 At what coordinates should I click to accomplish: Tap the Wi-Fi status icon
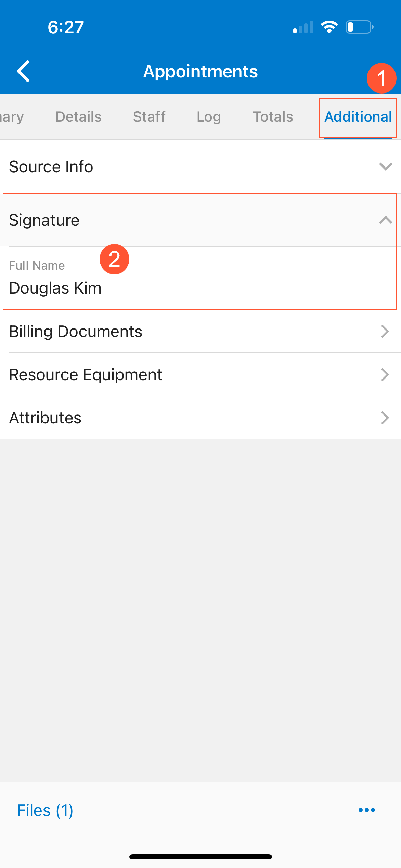329,27
